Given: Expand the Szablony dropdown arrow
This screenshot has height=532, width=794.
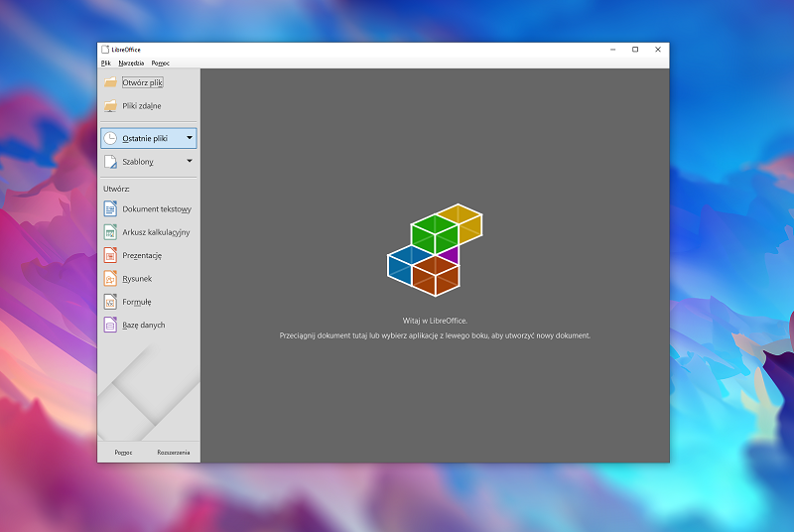Looking at the screenshot, I should [x=190, y=161].
